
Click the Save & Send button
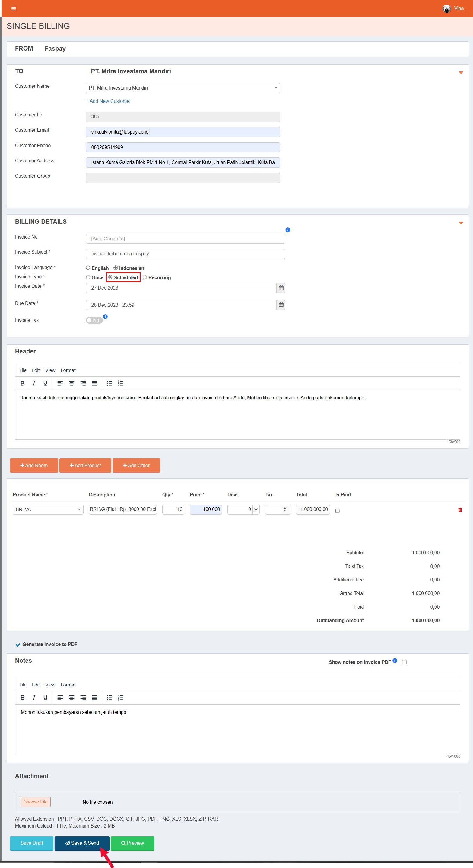(82, 843)
